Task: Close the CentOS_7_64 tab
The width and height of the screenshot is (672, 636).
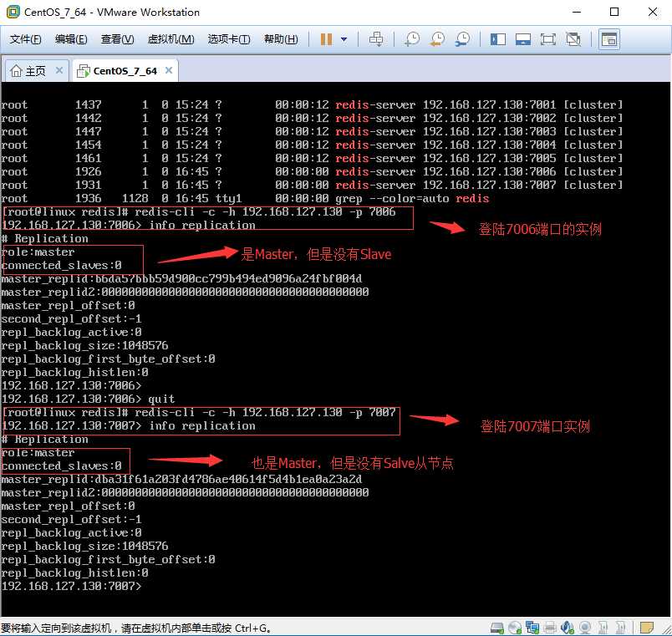Action: point(169,70)
